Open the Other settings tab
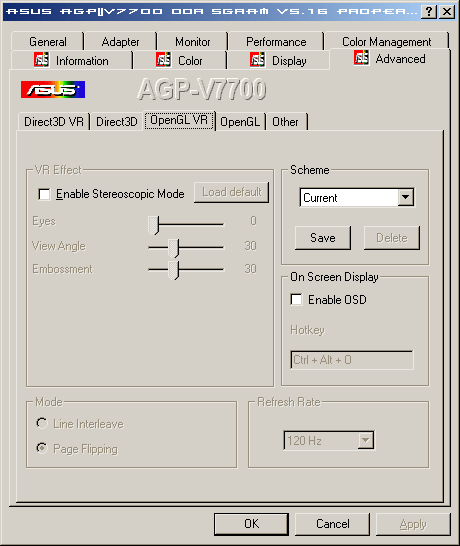Screen dimensions: 460x546 (286, 122)
